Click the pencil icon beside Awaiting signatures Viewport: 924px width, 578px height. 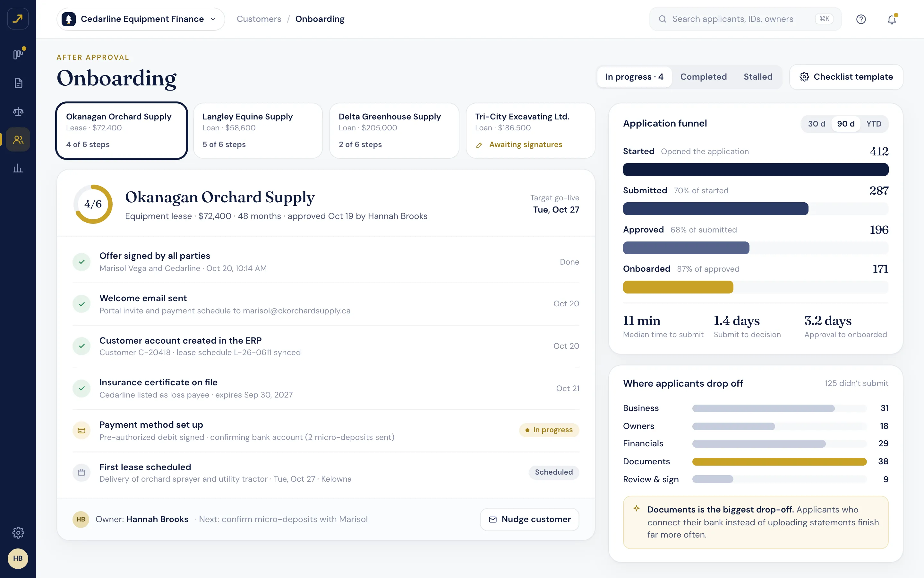tap(479, 145)
